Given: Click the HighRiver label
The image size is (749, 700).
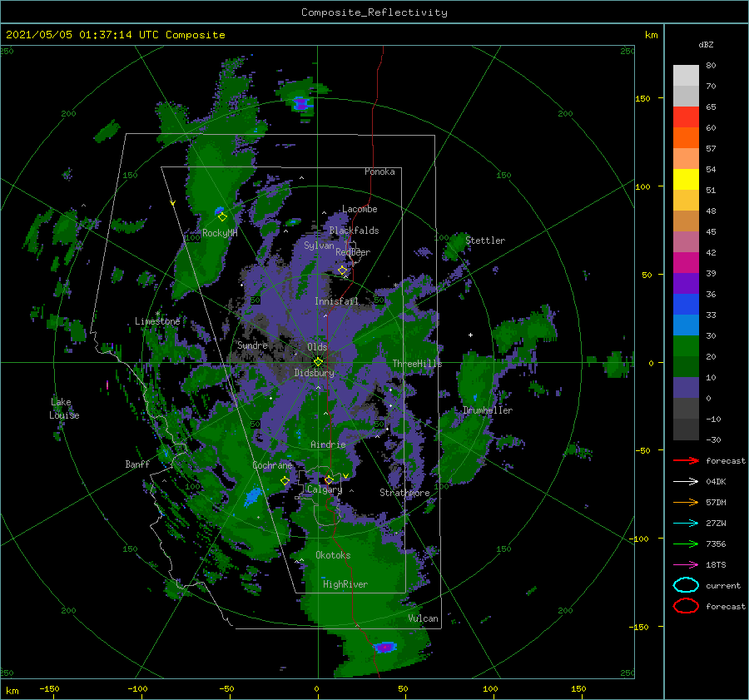Looking at the screenshot, I should (345, 584).
